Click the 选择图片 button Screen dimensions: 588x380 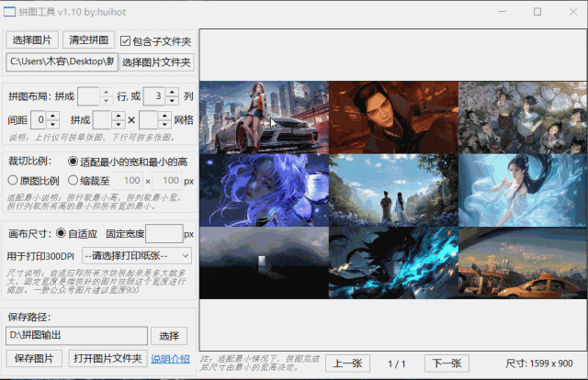tap(32, 40)
